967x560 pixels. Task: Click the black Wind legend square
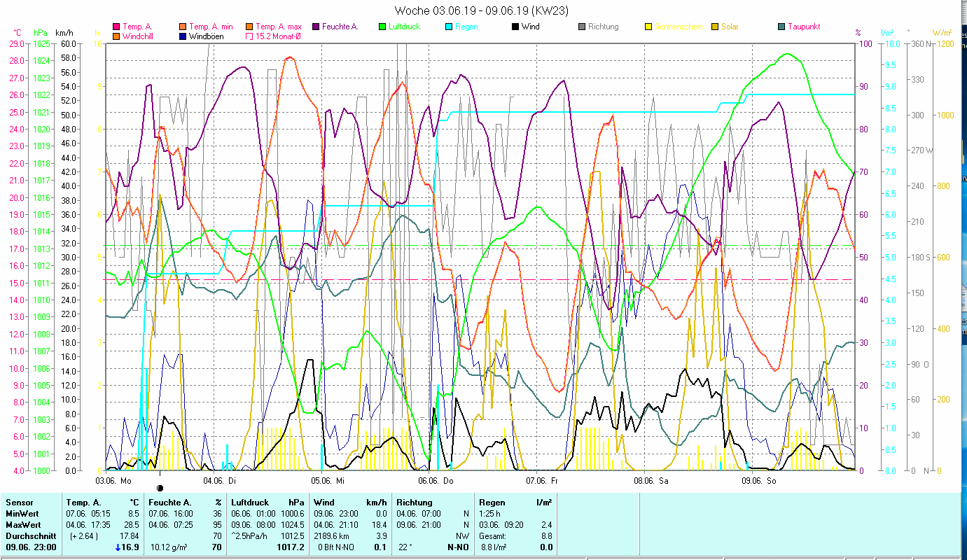pyautogui.click(x=515, y=27)
